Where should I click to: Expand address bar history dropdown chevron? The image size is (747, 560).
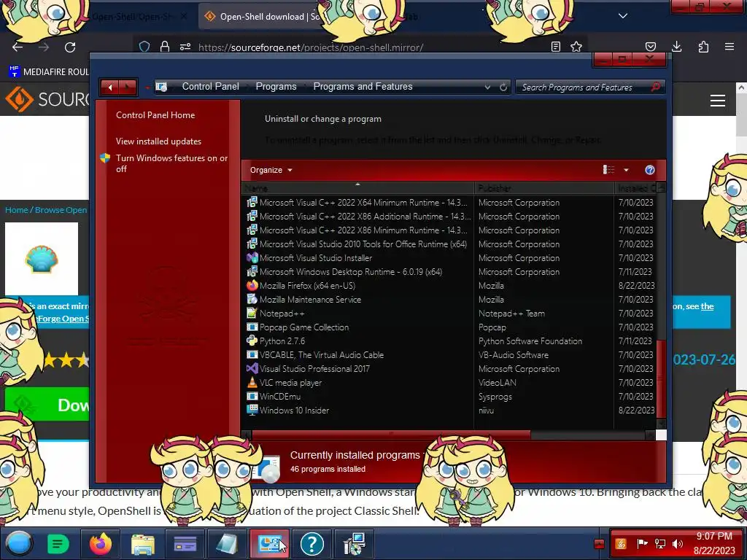pos(487,87)
